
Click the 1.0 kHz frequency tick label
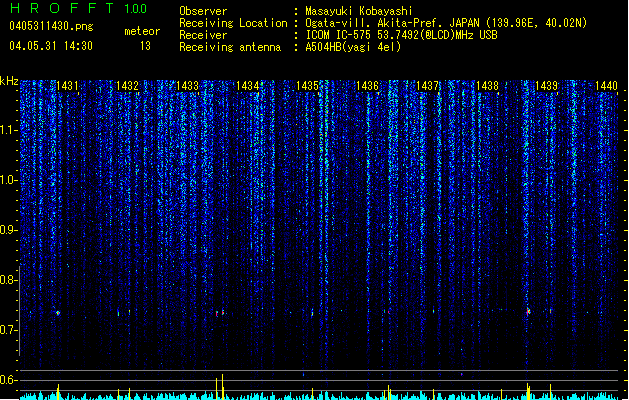coord(8,180)
